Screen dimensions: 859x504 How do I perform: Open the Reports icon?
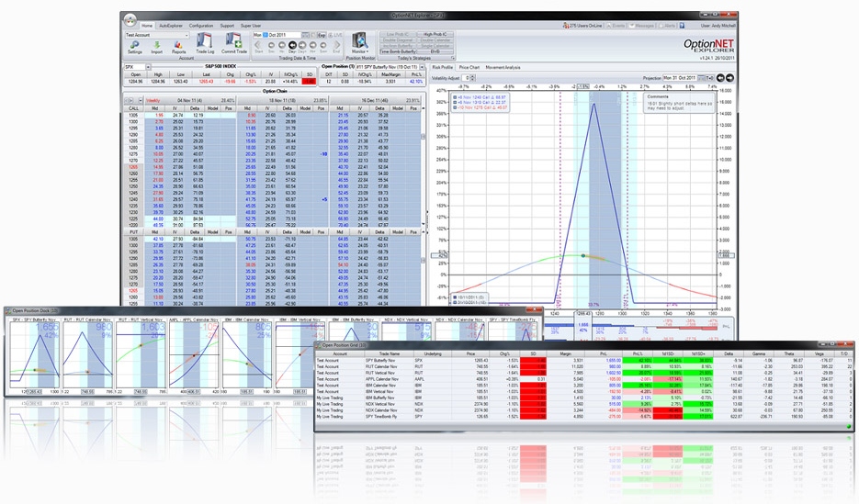pyautogui.click(x=178, y=47)
